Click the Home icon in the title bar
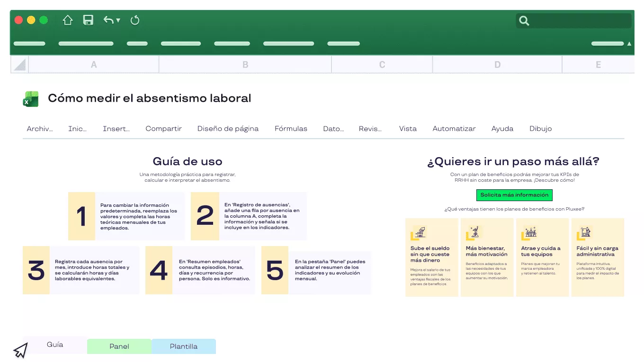644x362 pixels. (68, 20)
